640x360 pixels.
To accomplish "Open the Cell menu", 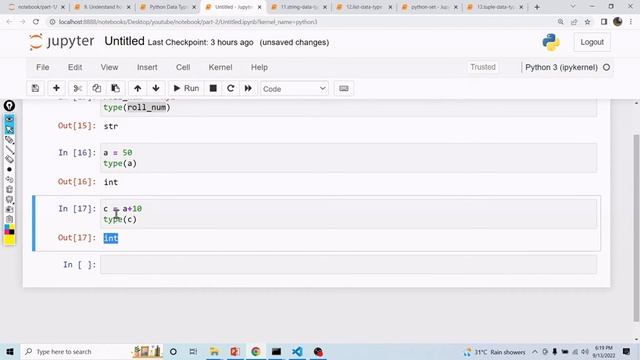I will [x=183, y=67].
